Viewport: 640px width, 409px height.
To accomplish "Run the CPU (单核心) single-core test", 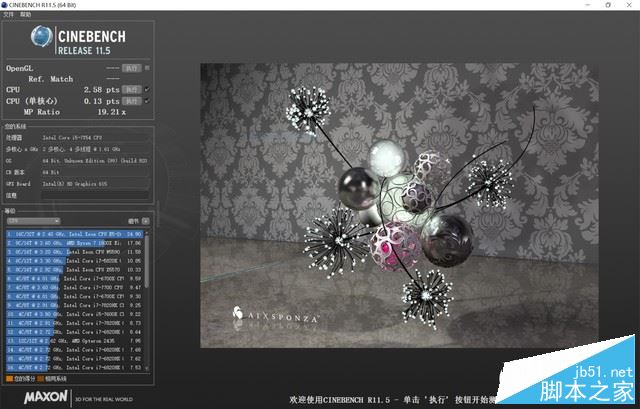I will point(131,101).
